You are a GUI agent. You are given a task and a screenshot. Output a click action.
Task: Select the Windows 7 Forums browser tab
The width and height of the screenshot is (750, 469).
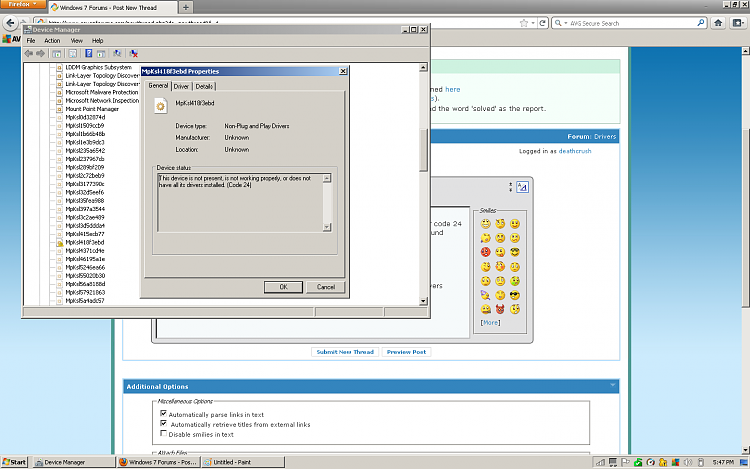(112, 8)
